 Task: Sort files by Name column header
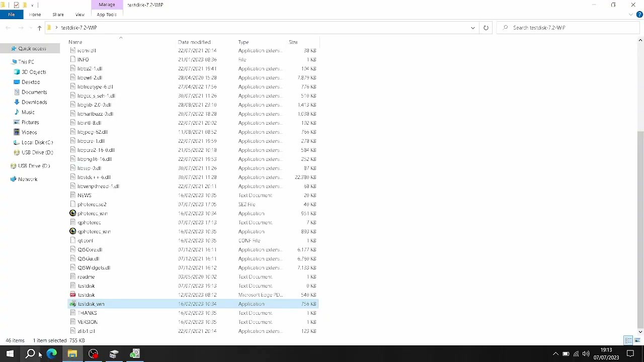point(75,42)
